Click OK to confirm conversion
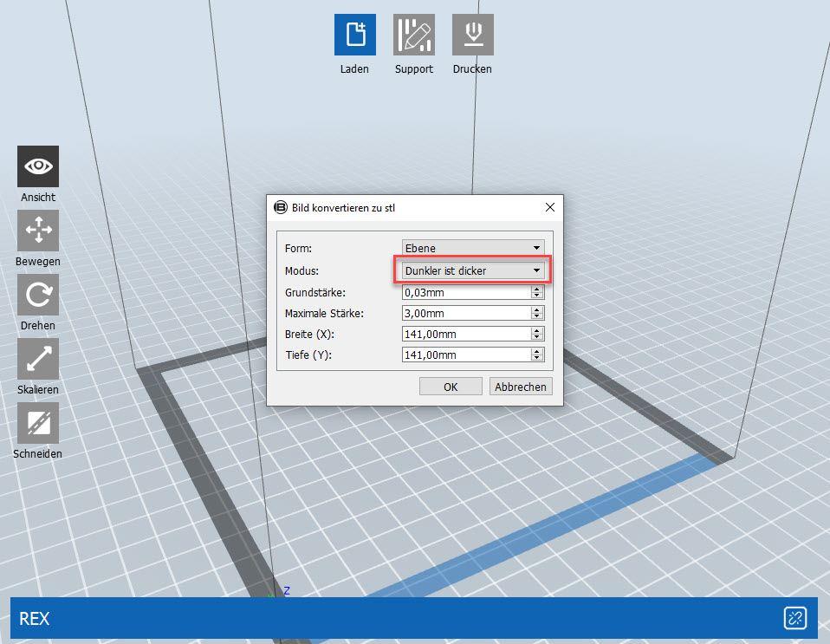 click(451, 387)
